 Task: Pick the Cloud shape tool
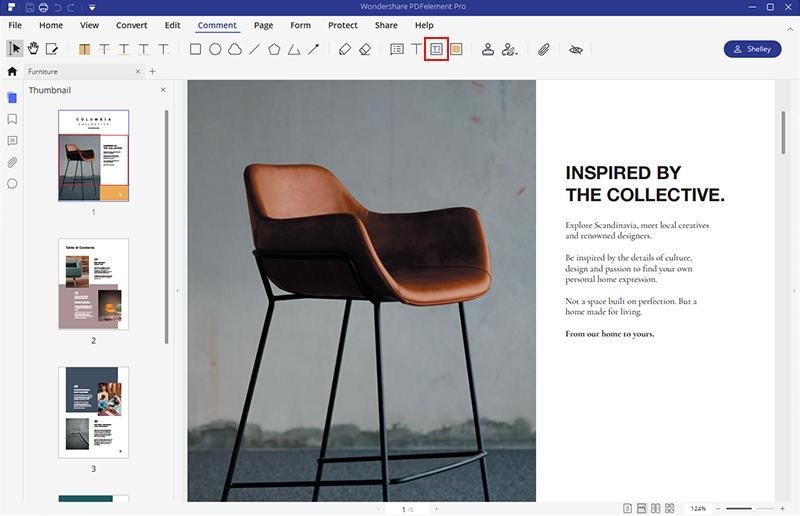(235, 49)
